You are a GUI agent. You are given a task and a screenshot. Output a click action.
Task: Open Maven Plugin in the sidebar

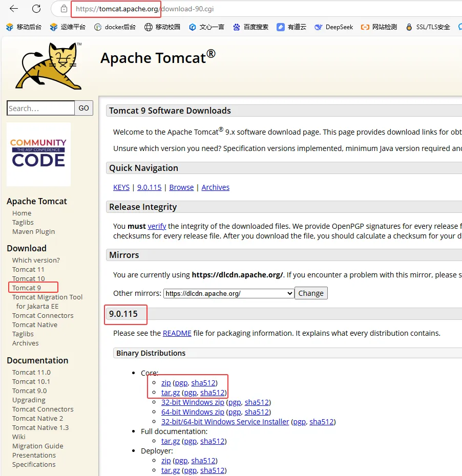[x=33, y=232]
